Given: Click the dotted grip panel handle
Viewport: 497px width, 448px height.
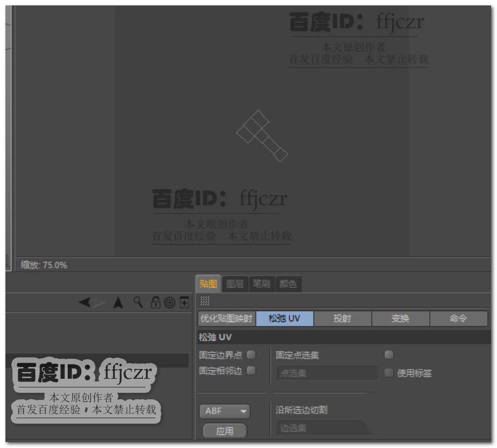Looking at the screenshot, I should click(x=205, y=300).
